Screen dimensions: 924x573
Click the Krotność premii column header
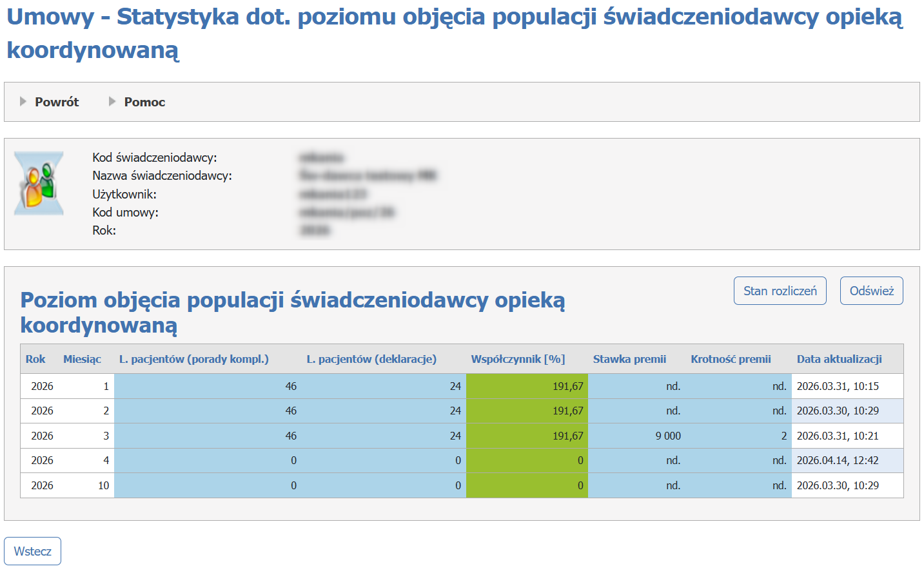[x=731, y=359]
